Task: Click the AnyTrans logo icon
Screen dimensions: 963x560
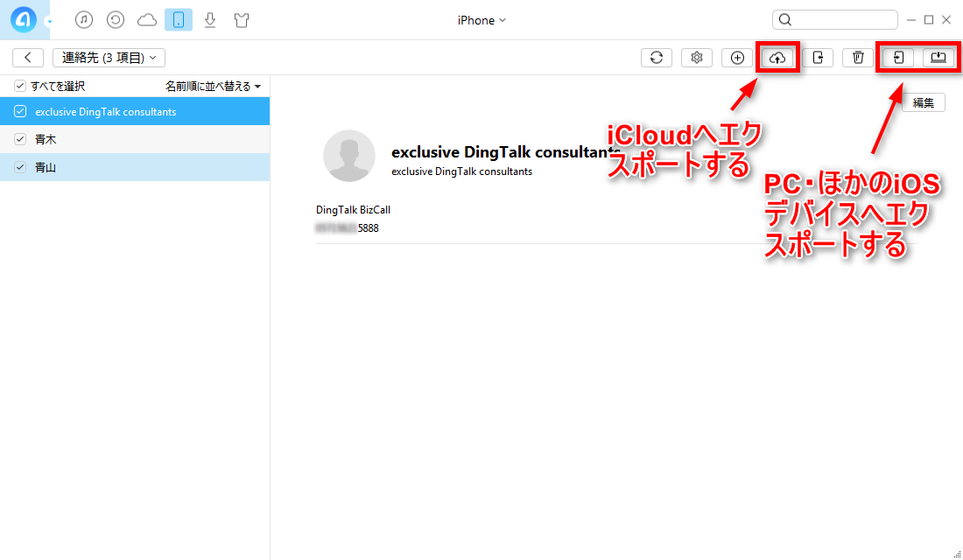Action: 24,19
